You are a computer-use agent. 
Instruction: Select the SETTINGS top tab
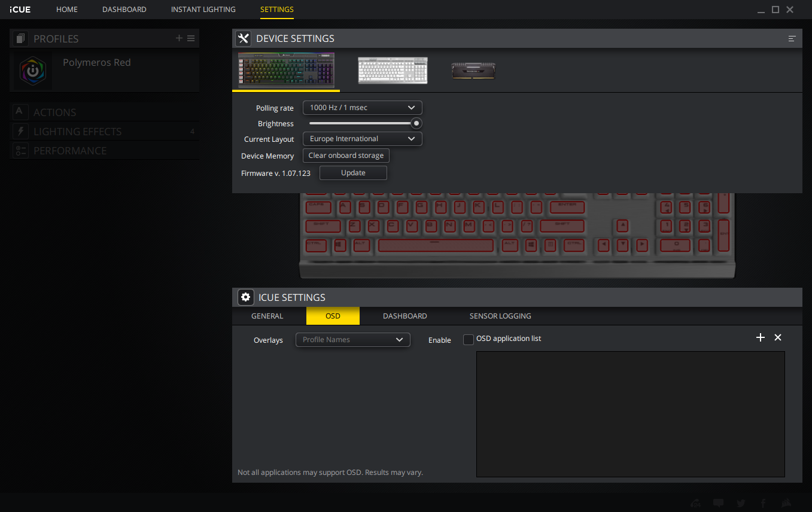pos(277,10)
